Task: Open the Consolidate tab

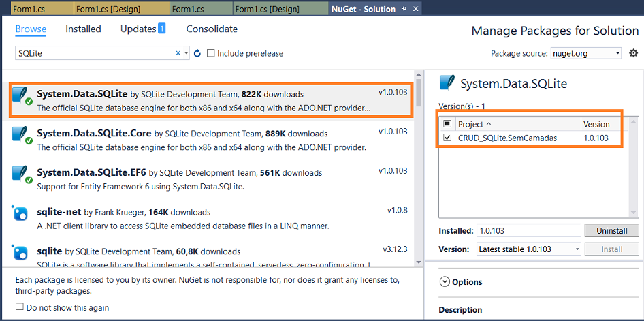Action: pyautogui.click(x=212, y=29)
